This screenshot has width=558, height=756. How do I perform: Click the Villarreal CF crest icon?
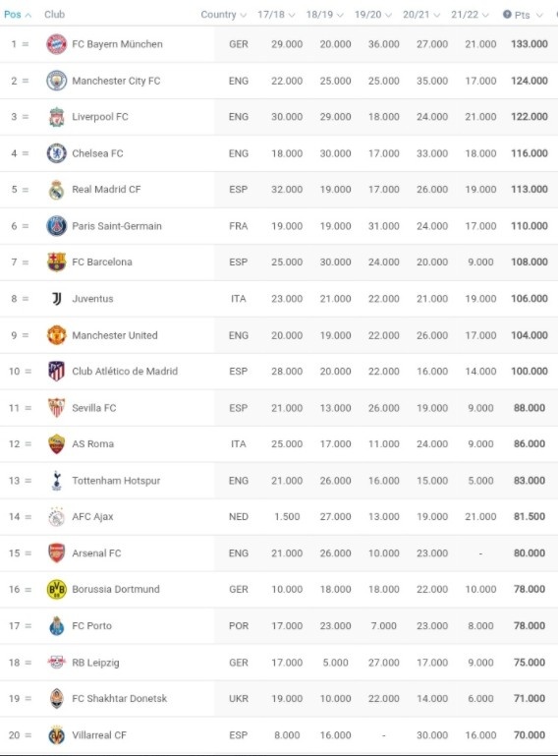56,734
